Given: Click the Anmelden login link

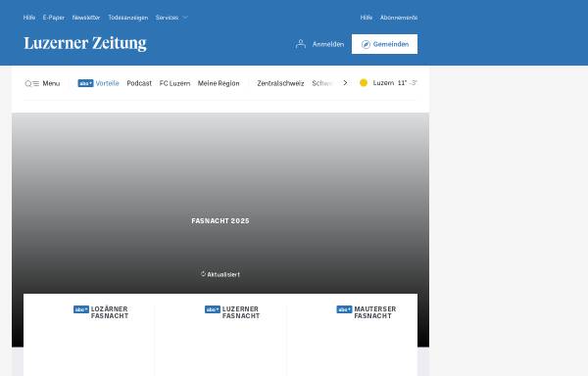Looking at the screenshot, I should click(328, 44).
